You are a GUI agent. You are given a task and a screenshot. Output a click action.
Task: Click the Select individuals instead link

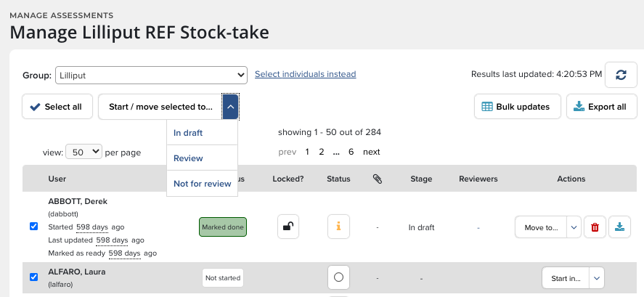(305, 74)
